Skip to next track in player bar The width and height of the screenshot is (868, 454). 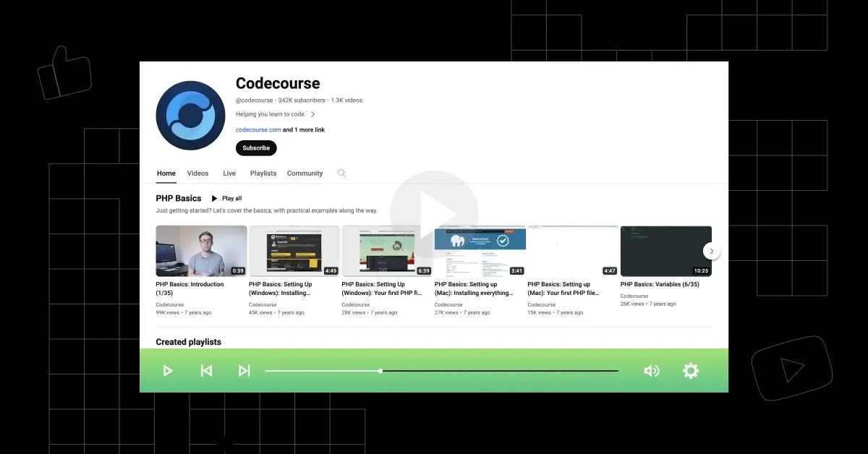(x=244, y=371)
